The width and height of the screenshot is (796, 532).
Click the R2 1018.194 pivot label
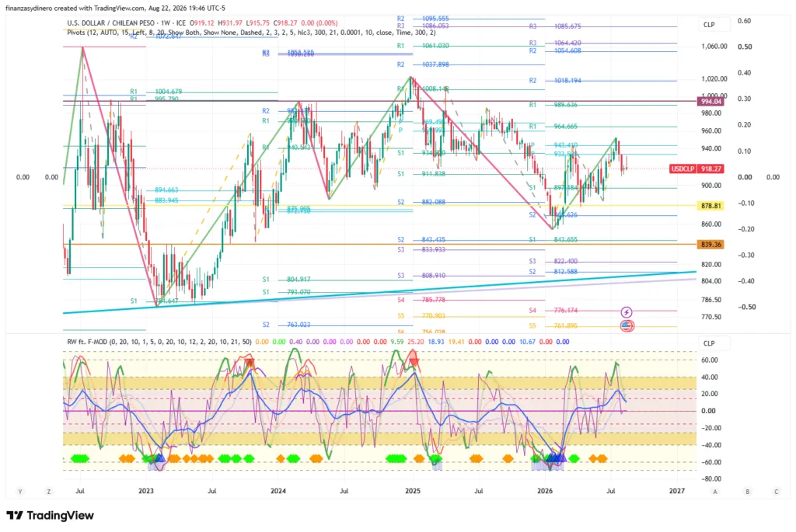pyautogui.click(x=555, y=81)
